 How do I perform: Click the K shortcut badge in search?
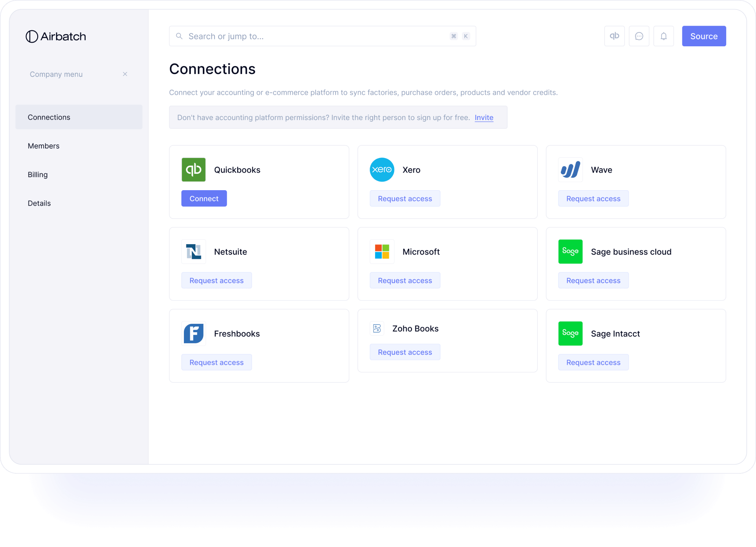click(466, 36)
